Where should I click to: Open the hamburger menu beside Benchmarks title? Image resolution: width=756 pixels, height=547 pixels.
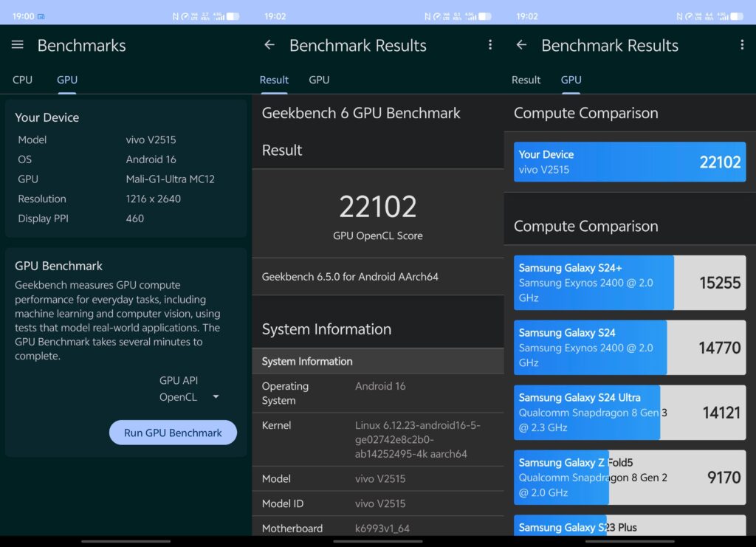18,45
